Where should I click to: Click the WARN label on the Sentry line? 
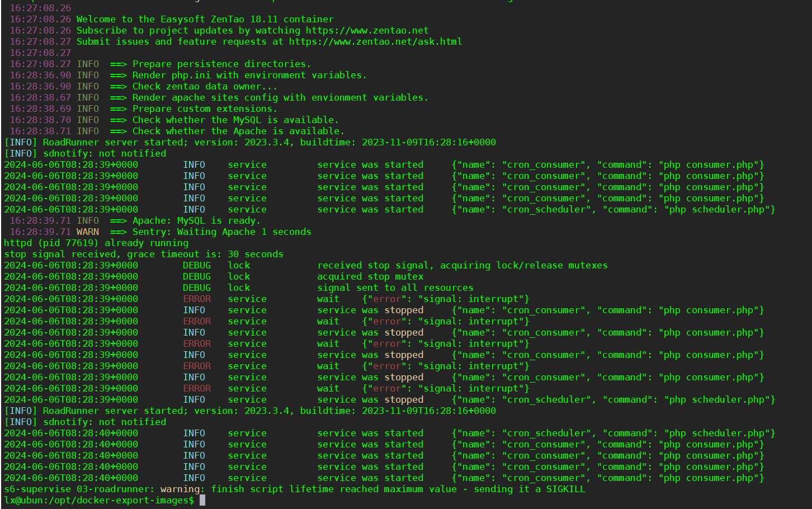click(88, 232)
